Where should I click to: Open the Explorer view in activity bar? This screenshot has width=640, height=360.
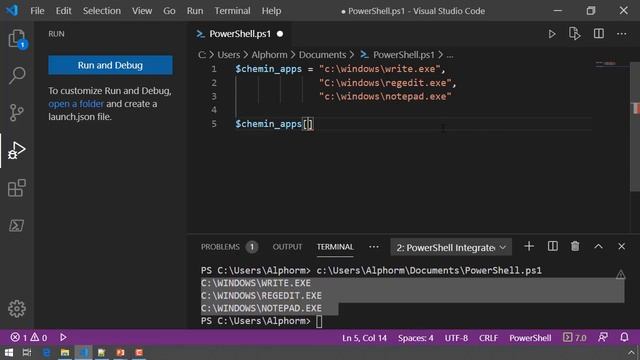(x=17, y=39)
